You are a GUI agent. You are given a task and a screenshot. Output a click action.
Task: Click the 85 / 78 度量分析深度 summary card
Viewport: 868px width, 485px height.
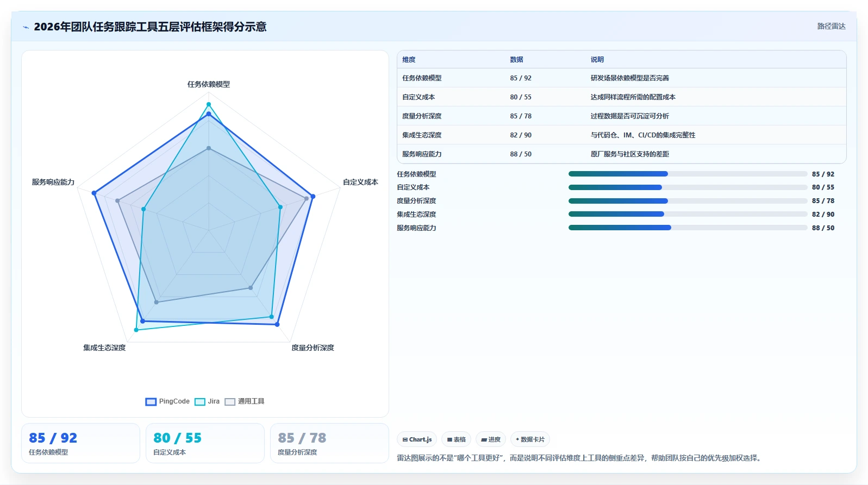[329, 443]
